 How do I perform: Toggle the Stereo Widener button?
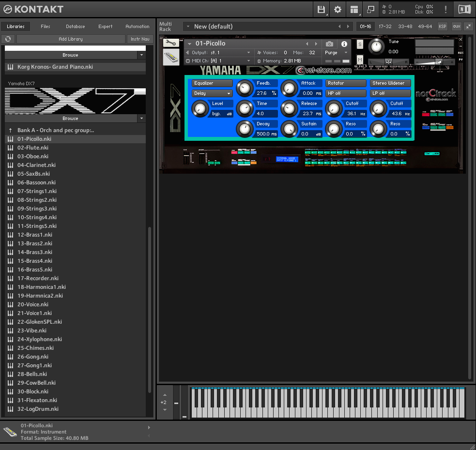point(390,83)
